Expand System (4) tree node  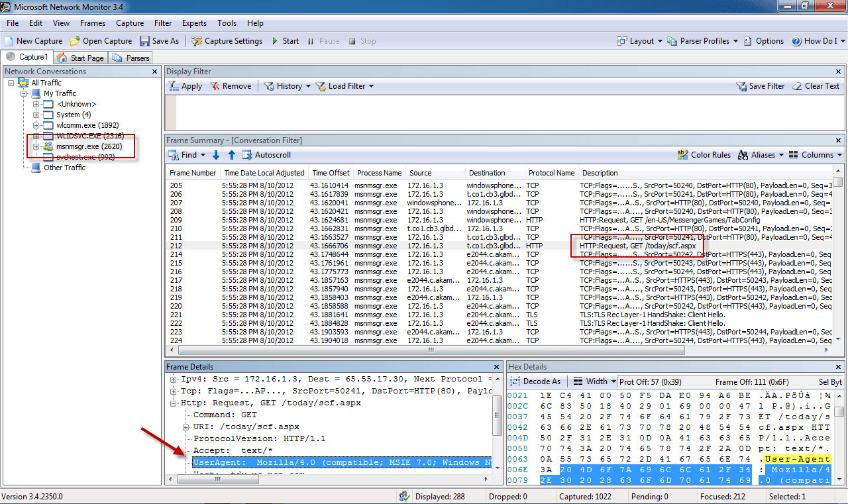pyautogui.click(x=36, y=115)
